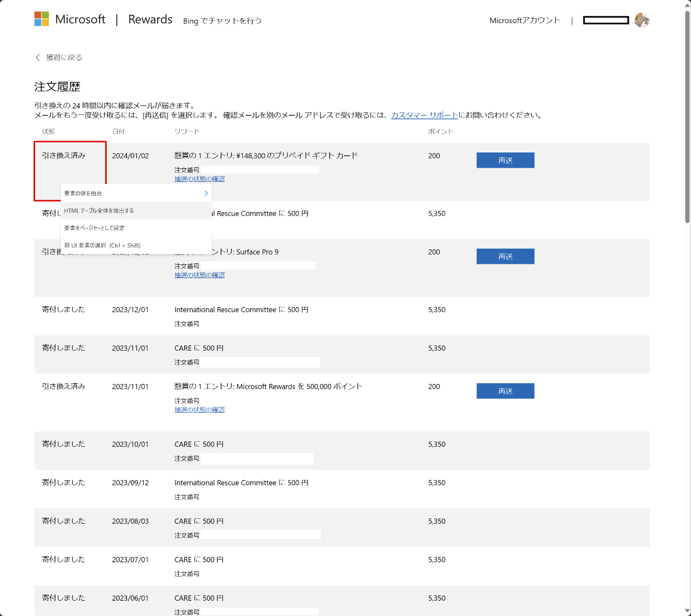Open Bing でチャットを行う link

(x=223, y=21)
